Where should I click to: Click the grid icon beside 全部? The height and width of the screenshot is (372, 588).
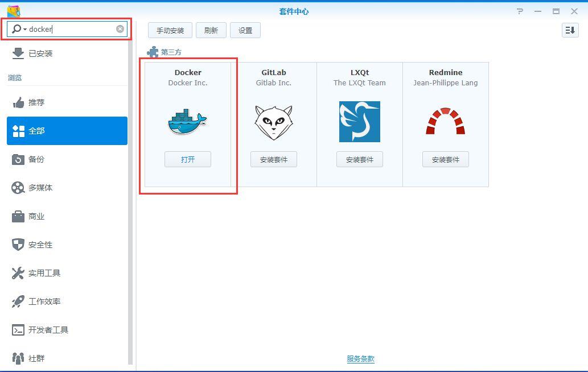click(x=18, y=131)
